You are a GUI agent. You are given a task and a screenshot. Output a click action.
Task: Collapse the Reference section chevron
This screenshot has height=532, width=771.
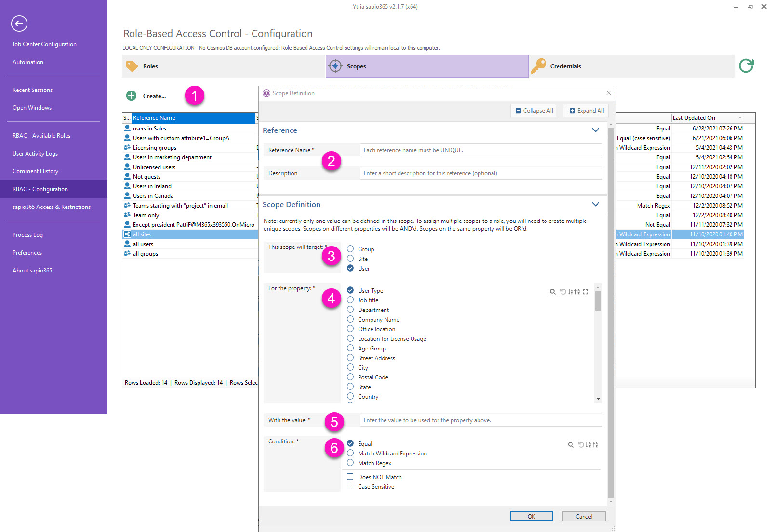pyautogui.click(x=595, y=130)
